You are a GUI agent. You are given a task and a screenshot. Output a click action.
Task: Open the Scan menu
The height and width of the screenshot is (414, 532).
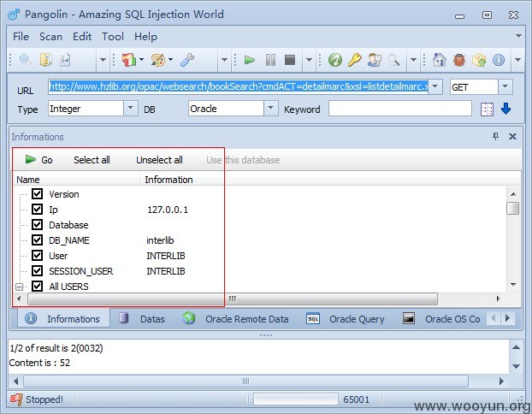pyautogui.click(x=50, y=36)
